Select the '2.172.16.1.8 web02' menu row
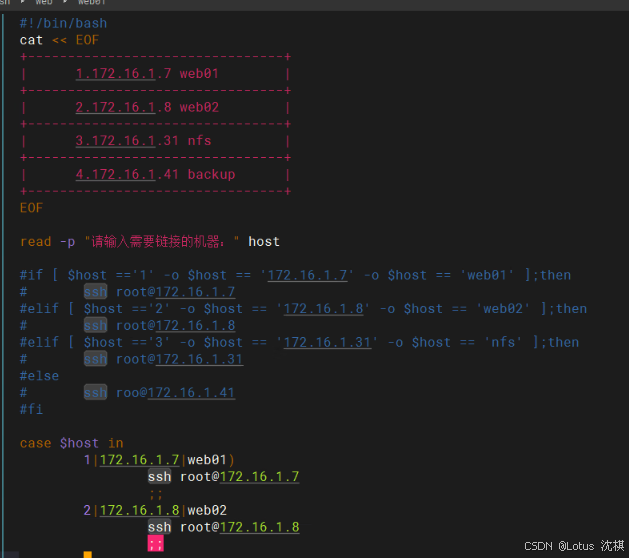 pyautogui.click(x=147, y=107)
